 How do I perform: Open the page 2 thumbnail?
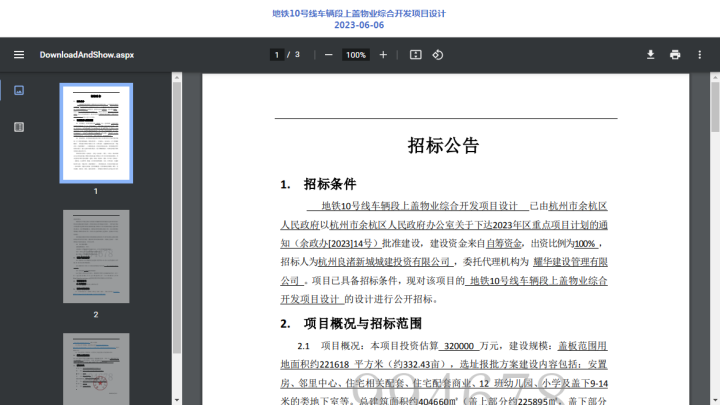pos(96,256)
